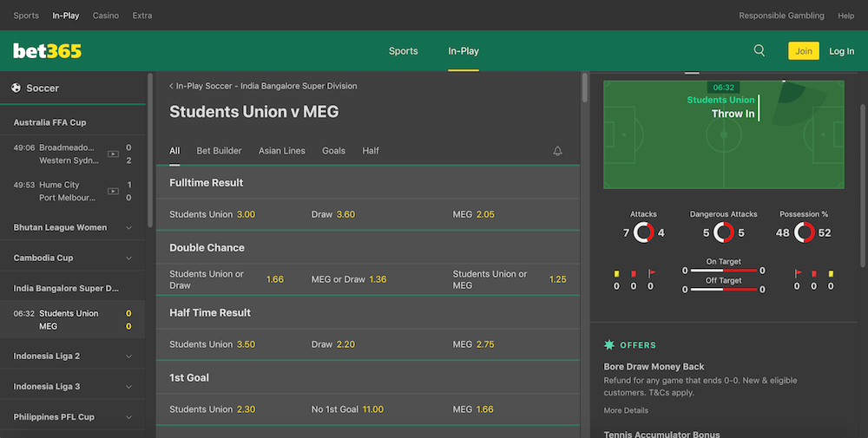Select the All markets tab
Viewport: 868px width, 438px height.
(174, 150)
